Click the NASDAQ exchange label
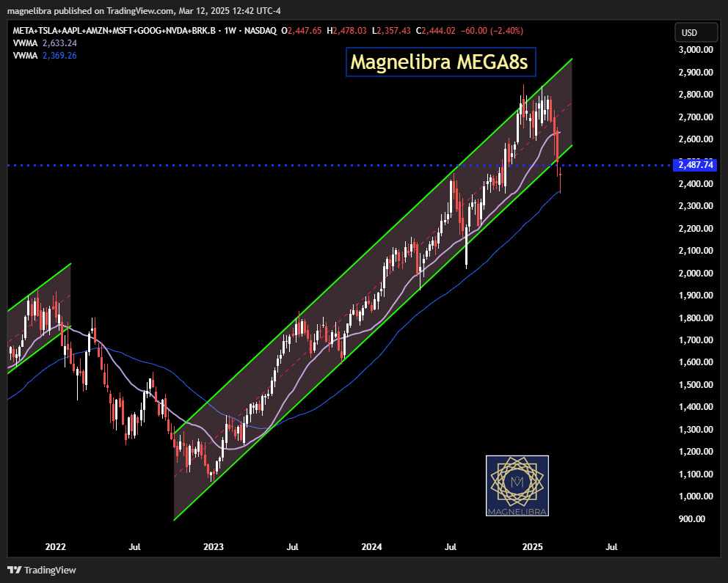This screenshot has height=583, width=728. (x=261, y=31)
